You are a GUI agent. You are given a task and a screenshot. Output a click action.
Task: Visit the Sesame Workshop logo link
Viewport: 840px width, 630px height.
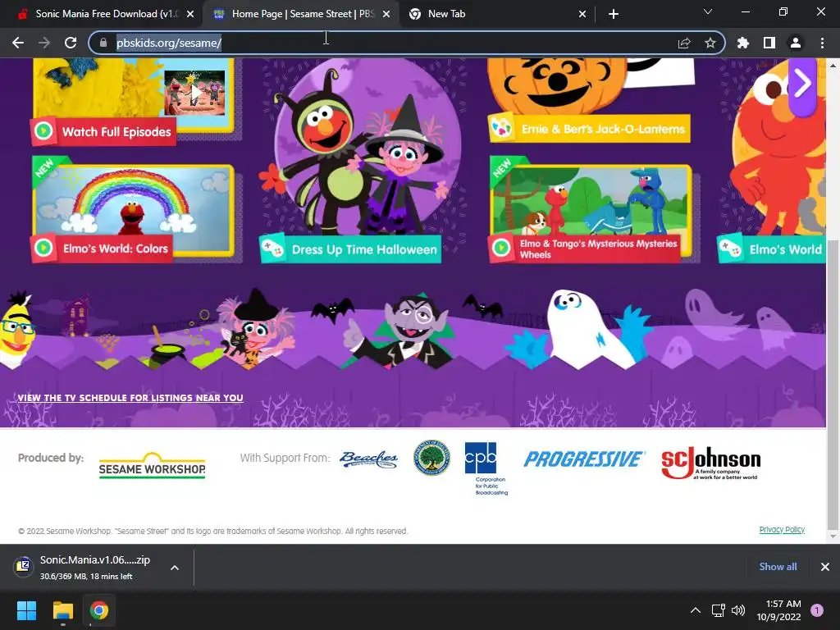[x=152, y=466]
